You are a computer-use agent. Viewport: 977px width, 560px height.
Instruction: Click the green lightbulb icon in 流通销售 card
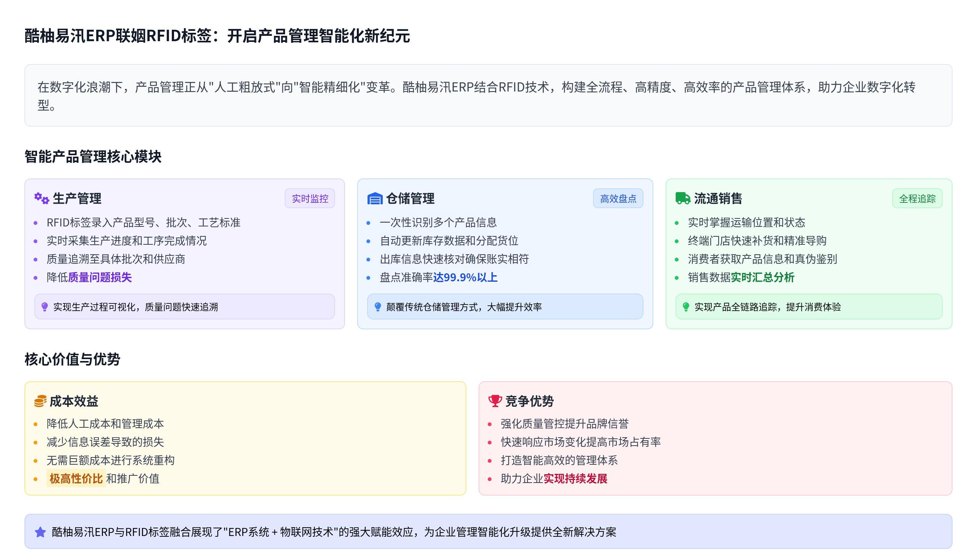(x=685, y=307)
